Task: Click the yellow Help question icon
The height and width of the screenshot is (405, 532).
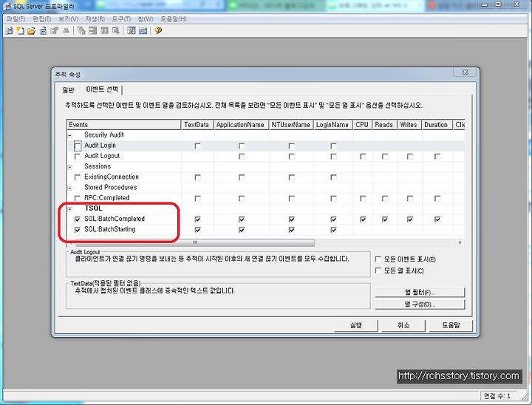Action: click(158, 31)
